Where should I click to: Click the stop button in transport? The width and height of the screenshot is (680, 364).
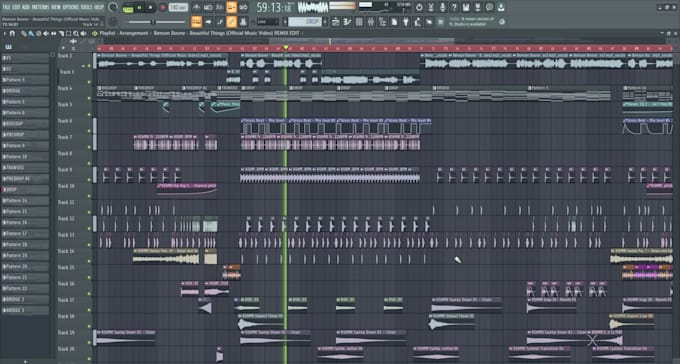point(150,8)
